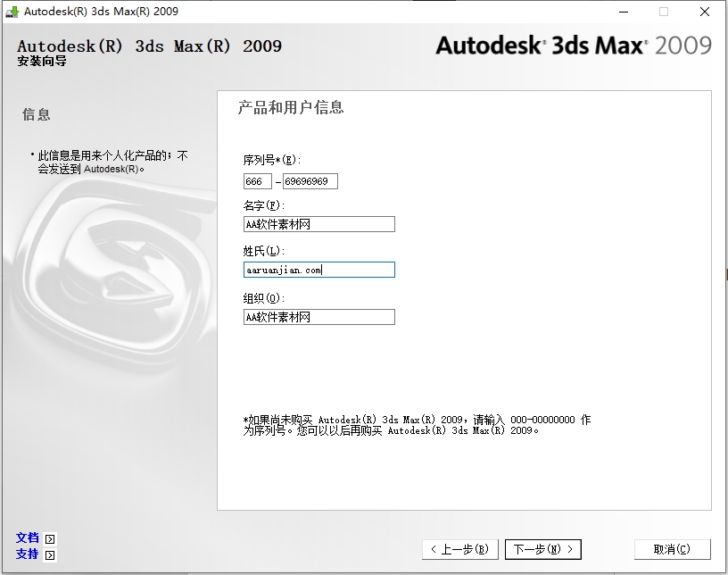Click the 信息 heading in left panel
The width and height of the screenshot is (728, 575).
(37, 114)
